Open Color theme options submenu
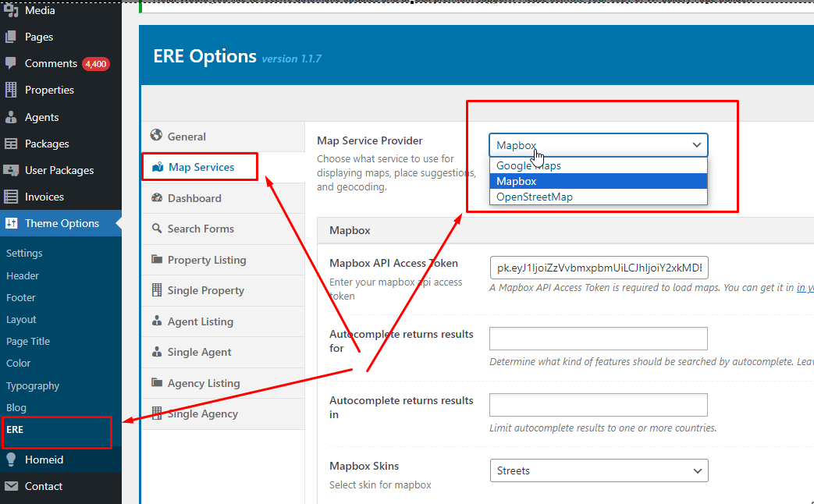This screenshot has width=814, height=504. [18, 364]
